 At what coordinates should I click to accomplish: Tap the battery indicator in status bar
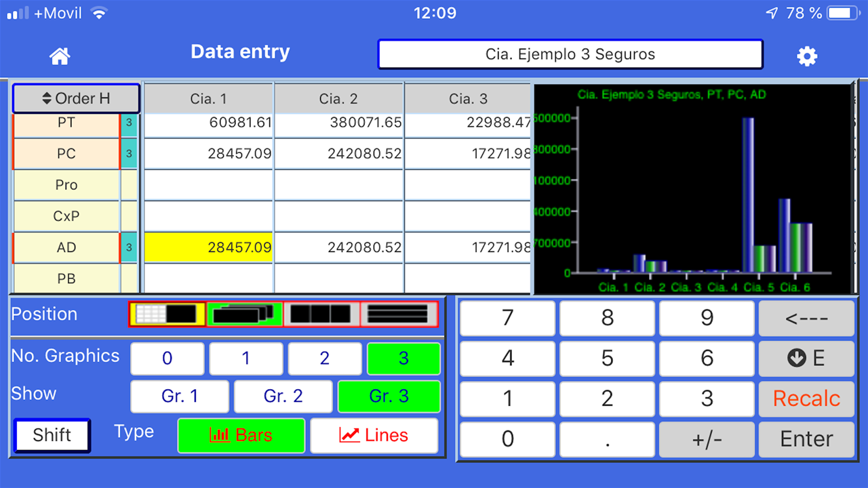844,13
